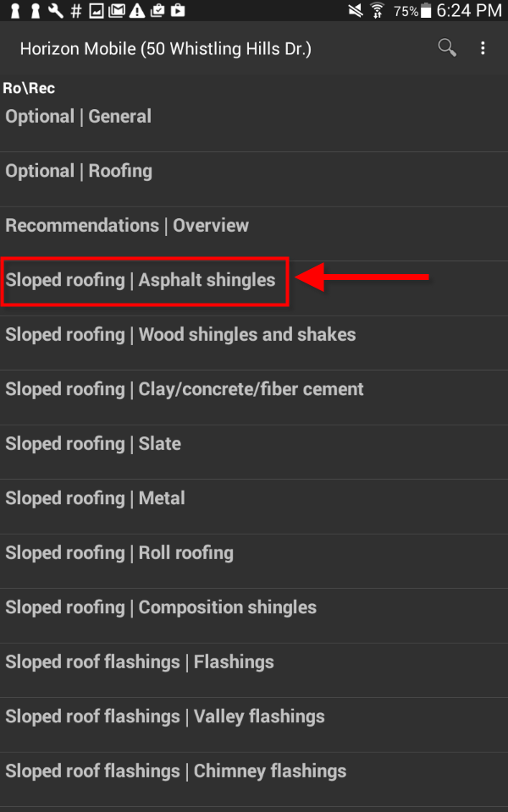This screenshot has height=812, width=508.
Task: Tap the mail notification icon
Action: (116, 11)
